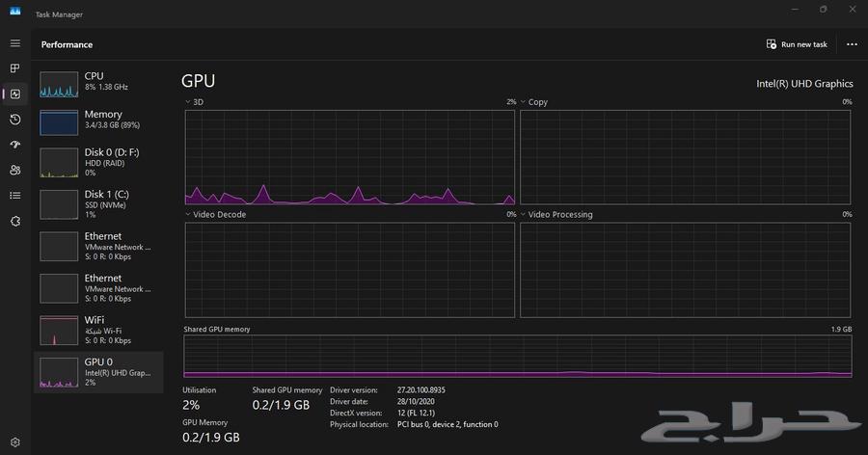Open the Services page icon
This screenshot has width=868, height=455.
[14, 221]
